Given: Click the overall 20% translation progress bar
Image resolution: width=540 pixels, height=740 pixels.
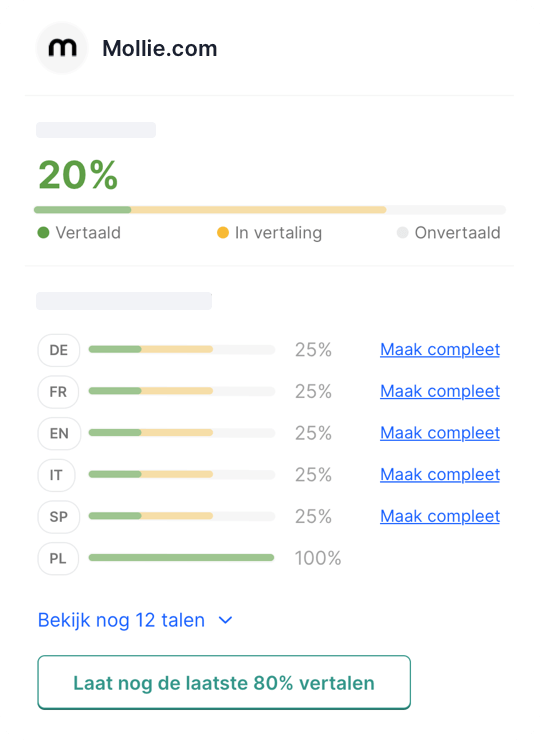Looking at the screenshot, I should 270,210.
